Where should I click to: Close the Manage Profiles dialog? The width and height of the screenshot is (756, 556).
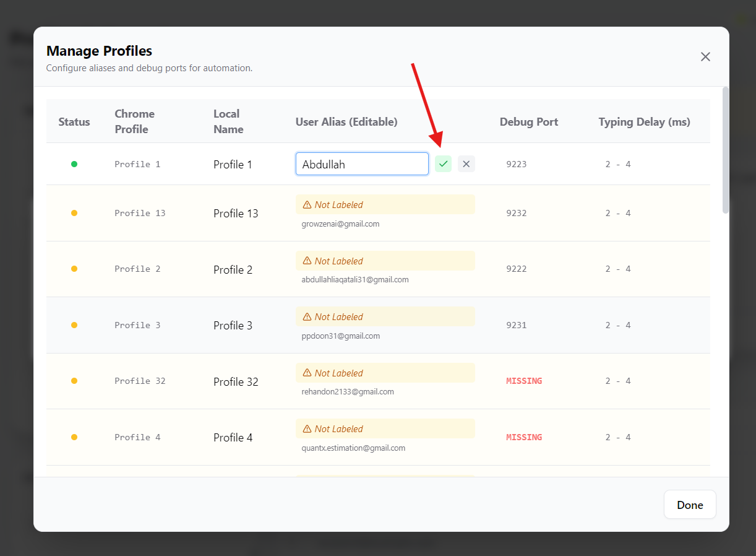click(705, 57)
